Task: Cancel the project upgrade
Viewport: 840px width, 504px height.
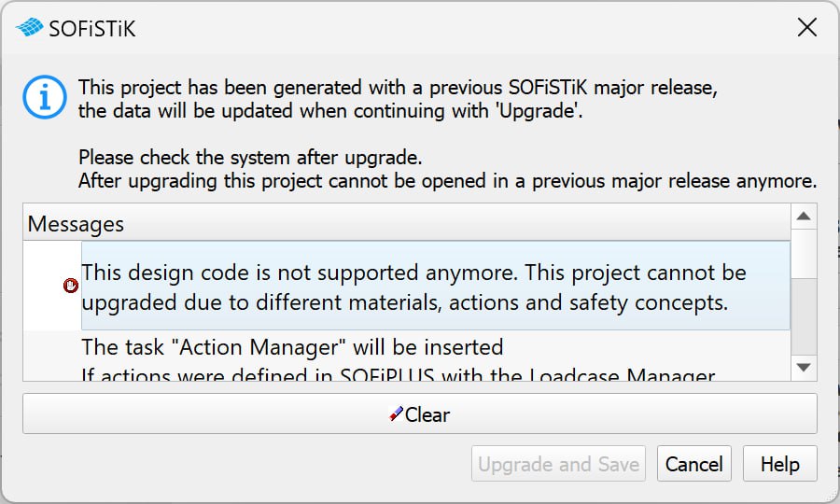Action: point(693,464)
